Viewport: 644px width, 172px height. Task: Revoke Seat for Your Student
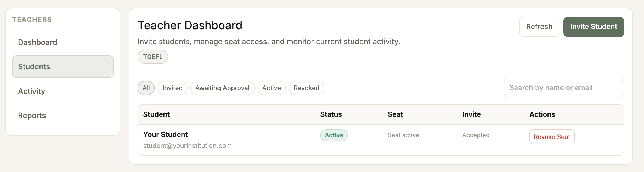point(552,137)
